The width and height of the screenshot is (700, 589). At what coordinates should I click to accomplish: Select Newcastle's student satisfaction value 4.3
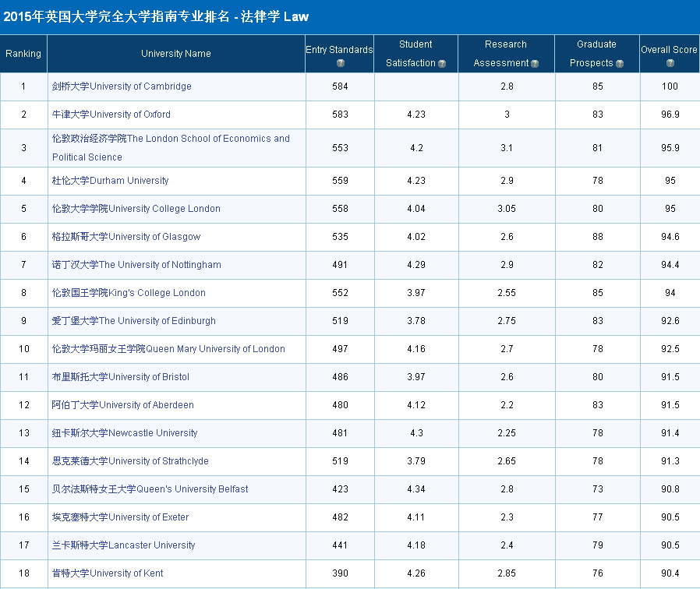coord(416,433)
